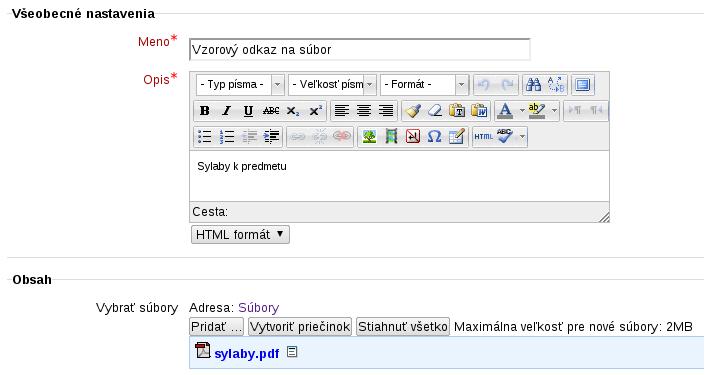Underline the selected text
The width and height of the screenshot is (705, 375).
click(x=248, y=111)
